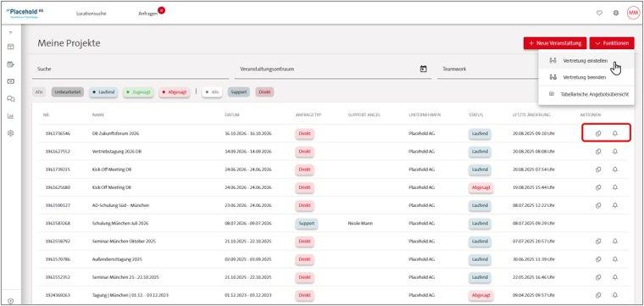The image size is (644, 306).
Task: Collapse the left sidebar using top toggle
Action: 11,33
